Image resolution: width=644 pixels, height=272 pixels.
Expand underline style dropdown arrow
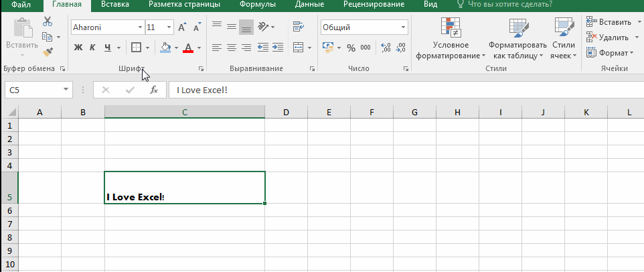click(x=118, y=48)
